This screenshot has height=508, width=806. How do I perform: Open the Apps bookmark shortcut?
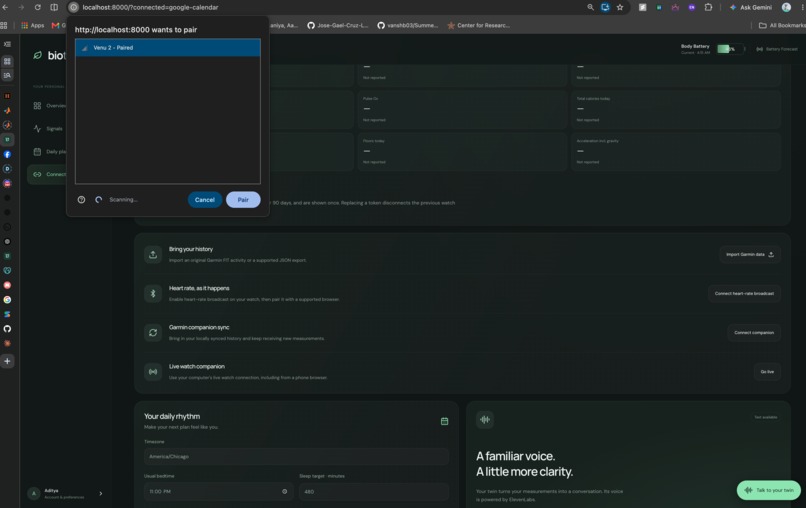[32, 25]
